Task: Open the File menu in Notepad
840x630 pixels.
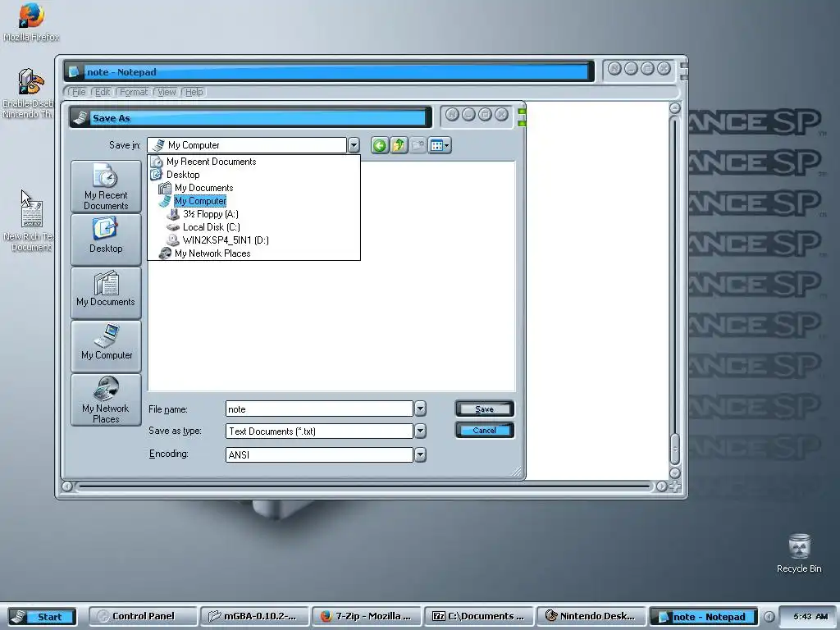Action: point(78,92)
